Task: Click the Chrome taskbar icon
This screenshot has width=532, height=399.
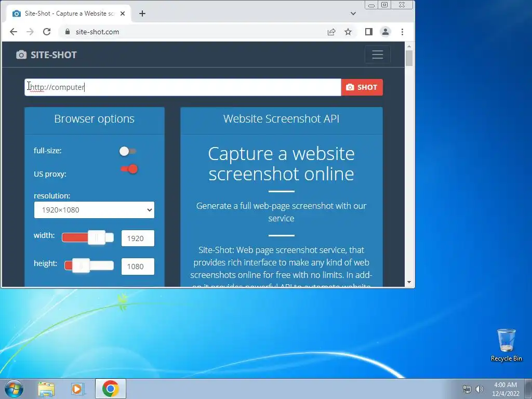Action: click(111, 389)
